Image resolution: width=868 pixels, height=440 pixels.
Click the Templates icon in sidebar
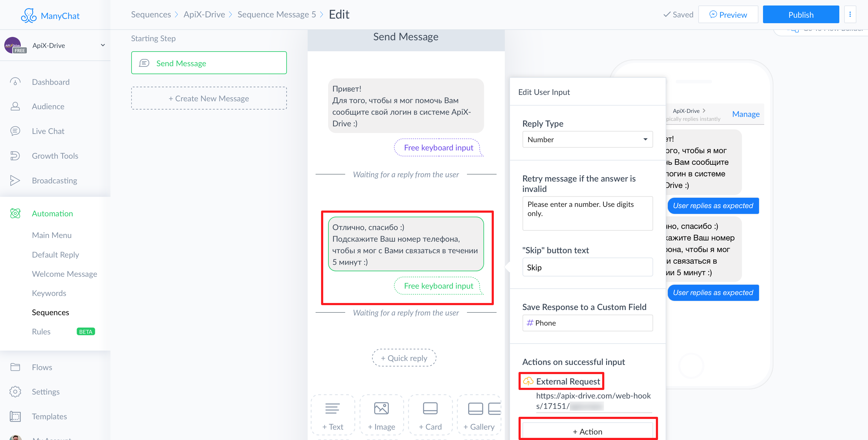coord(15,417)
